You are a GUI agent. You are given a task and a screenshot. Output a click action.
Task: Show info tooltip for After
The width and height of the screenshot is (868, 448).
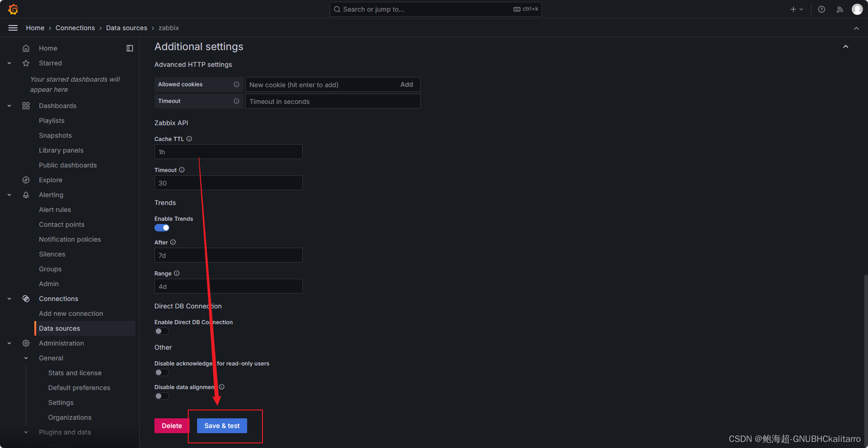click(x=173, y=242)
